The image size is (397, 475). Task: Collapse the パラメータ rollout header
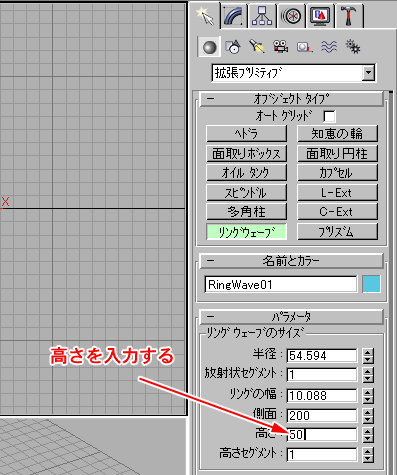(291, 317)
